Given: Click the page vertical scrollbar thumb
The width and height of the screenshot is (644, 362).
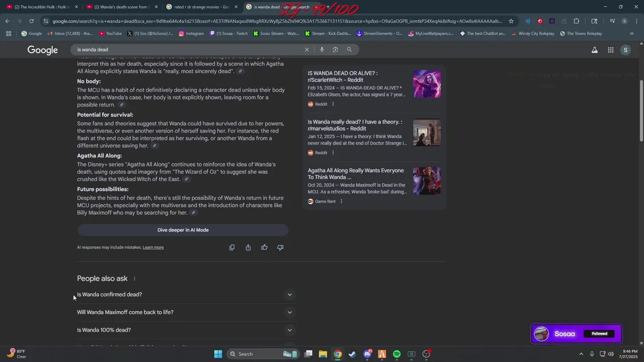Looking at the screenshot, I should coord(641,111).
